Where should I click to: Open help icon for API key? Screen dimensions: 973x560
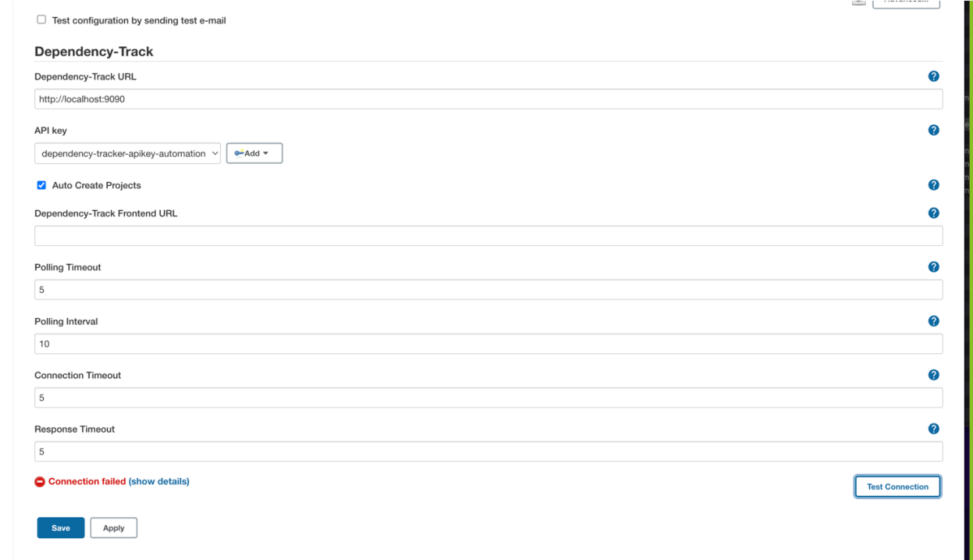[933, 131]
